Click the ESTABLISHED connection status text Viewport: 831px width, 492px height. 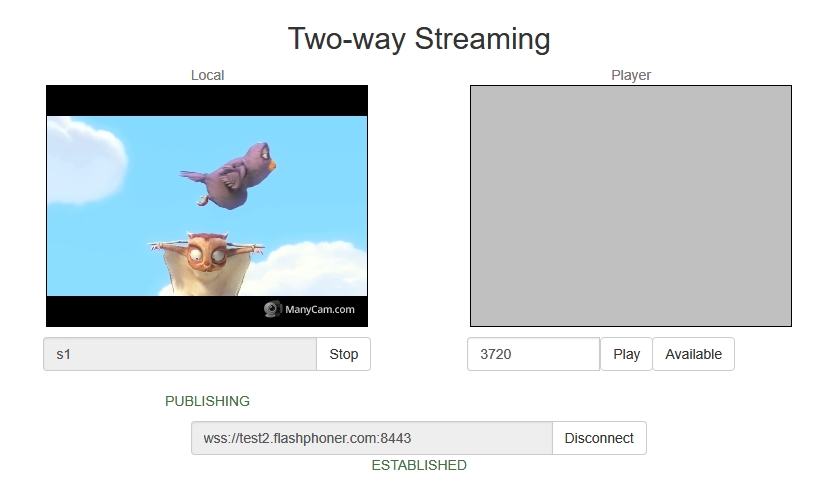tap(418, 465)
